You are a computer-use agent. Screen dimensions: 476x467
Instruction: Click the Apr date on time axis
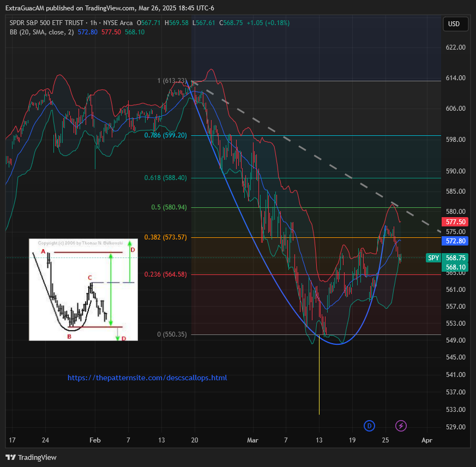pyautogui.click(x=427, y=440)
